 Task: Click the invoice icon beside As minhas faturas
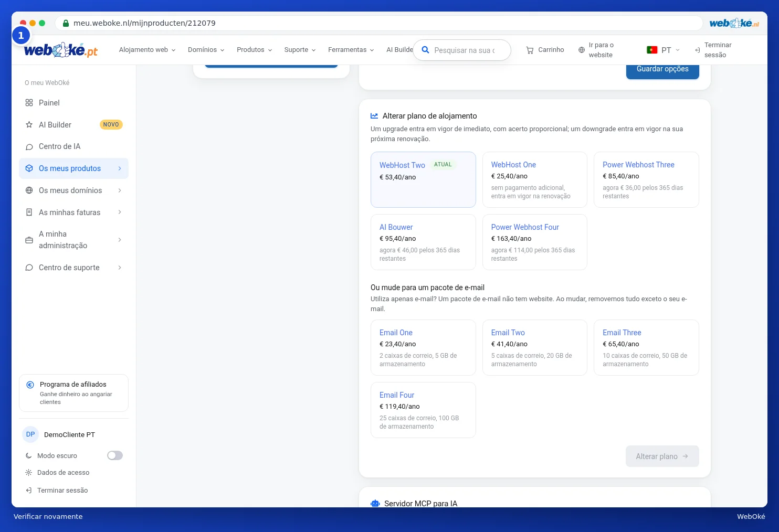pos(29,212)
